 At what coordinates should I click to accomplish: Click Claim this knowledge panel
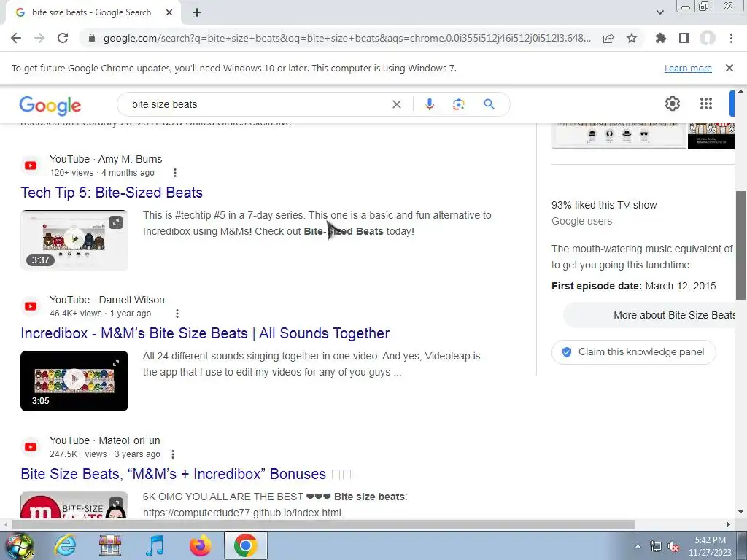tap(634, 352)
